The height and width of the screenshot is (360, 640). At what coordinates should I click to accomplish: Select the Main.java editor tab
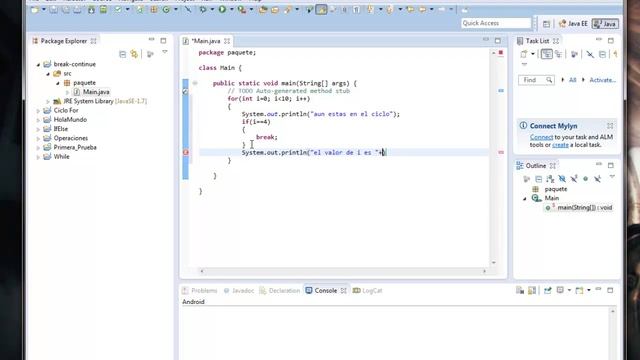click(207, 41)
